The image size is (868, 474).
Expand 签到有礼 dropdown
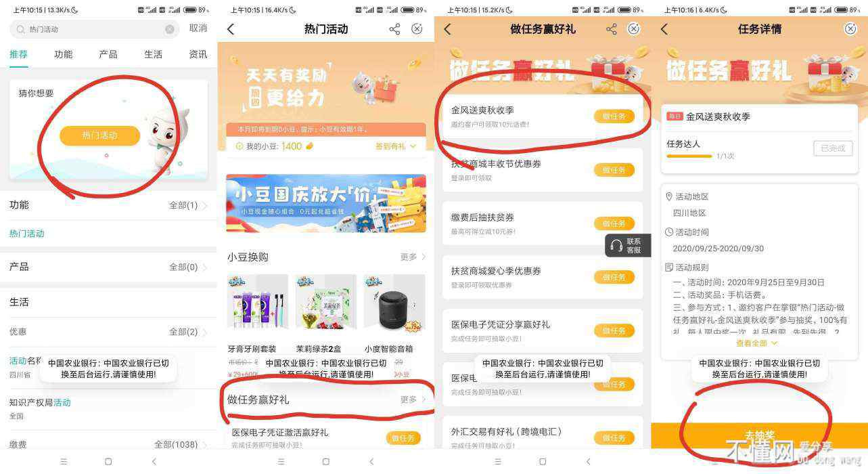[x=396, y=146]
